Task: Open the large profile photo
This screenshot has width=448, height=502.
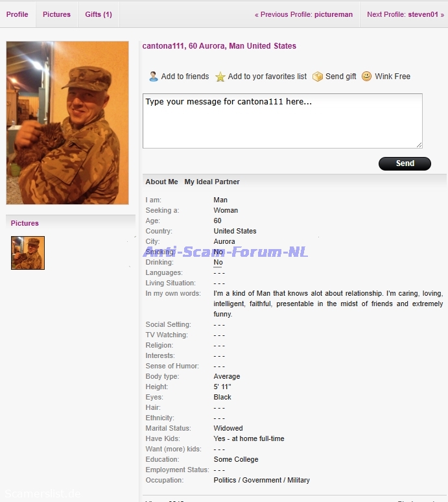Action: click(x=67, y=123)
